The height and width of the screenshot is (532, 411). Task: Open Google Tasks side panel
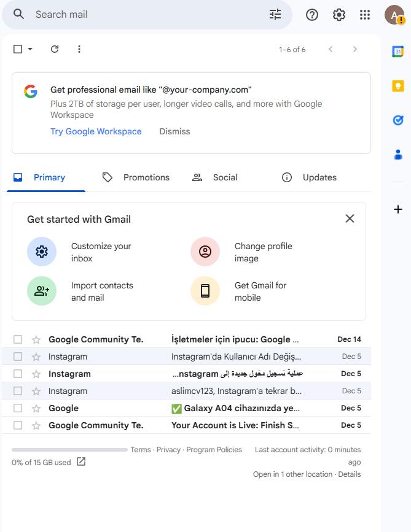tap(397, 120)
